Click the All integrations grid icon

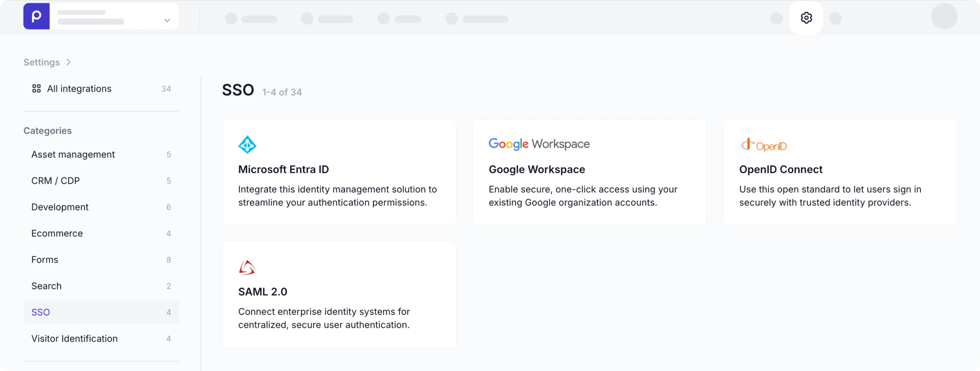click(36, 88)
